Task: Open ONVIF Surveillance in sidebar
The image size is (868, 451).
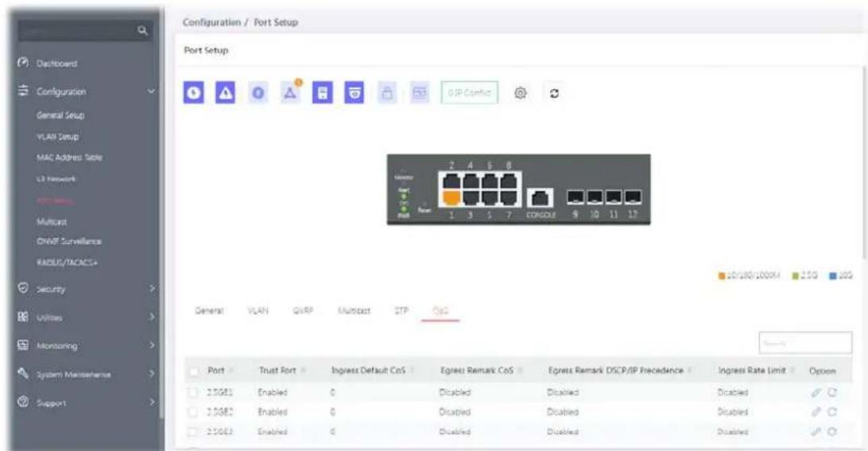Action: [x=68, y=241]
